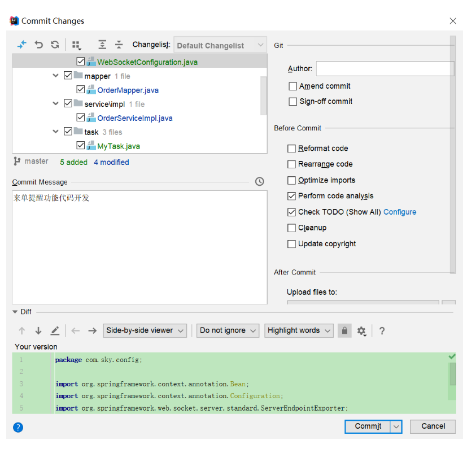This screenshot has width=476, height=449.
Task: Click the file tree vertical scrollbar
Action: 264,95
